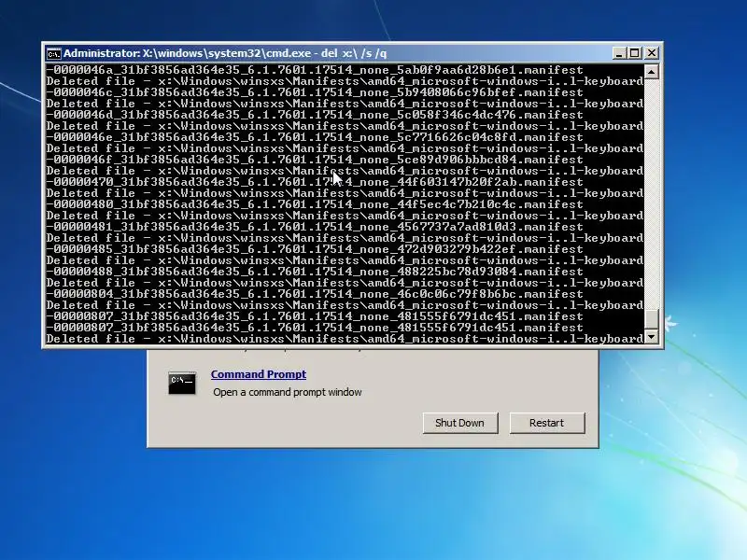This screenshot has height=560, width=747.
Task: Click line ending 46c0c06c79f8b6bc.manifest
Action: coord(315,294)
